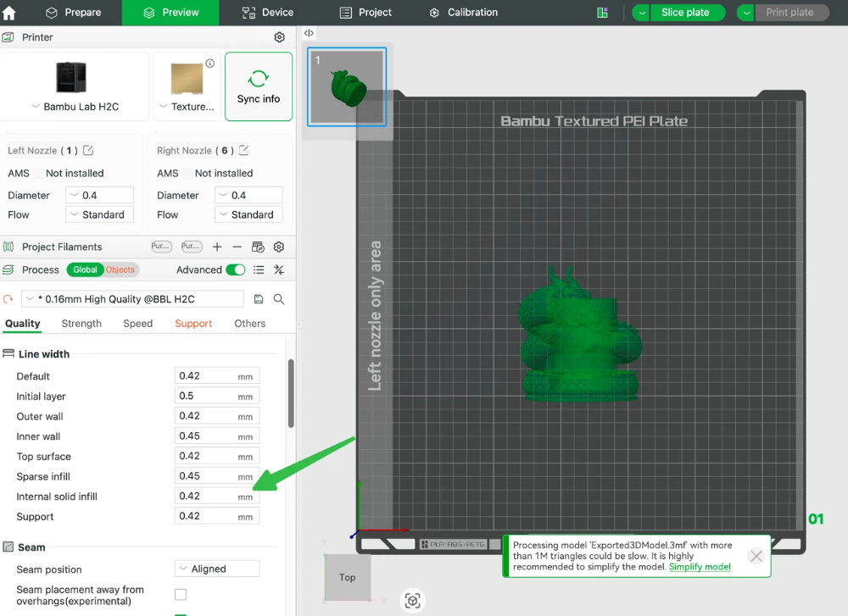Click the Line width section icon
The height and width of the screenshot is (616, 848).
(x=8, y=354)
